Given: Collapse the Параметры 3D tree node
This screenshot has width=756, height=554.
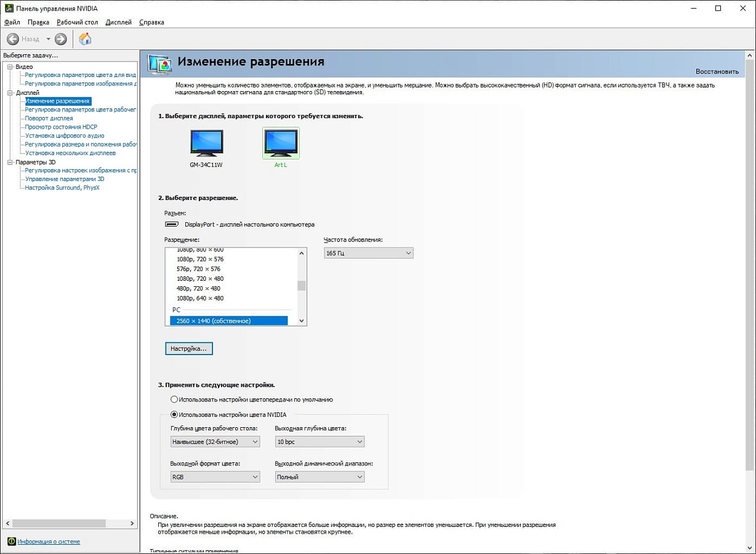Looking at the screenshot, I should 10,162.
